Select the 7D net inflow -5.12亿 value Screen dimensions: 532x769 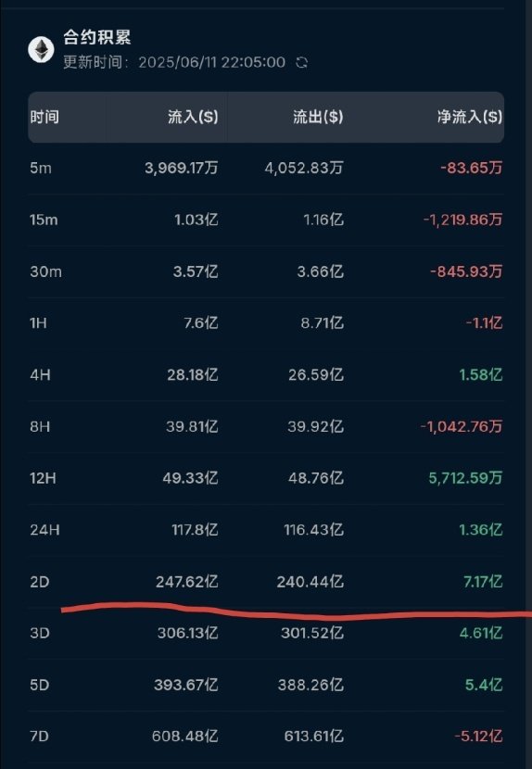pyautogui.click(x=478, y=737)
